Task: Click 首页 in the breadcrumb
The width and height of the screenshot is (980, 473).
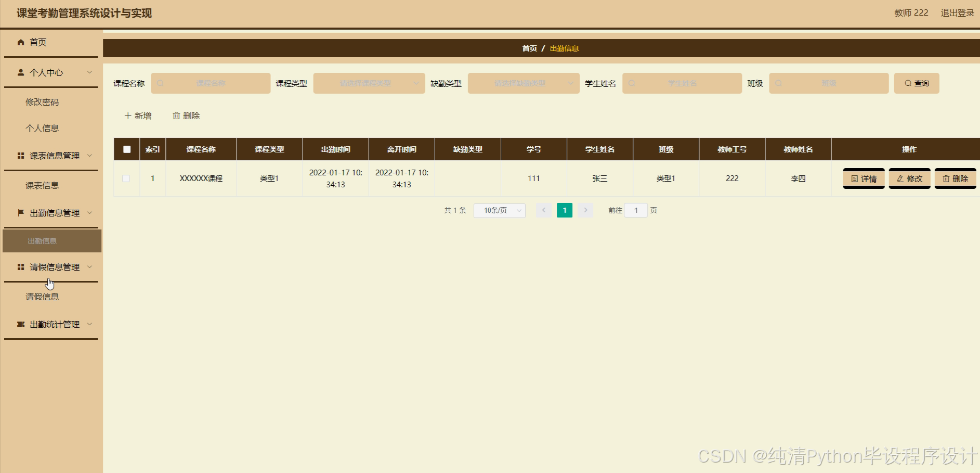Action: pos(530,48)
